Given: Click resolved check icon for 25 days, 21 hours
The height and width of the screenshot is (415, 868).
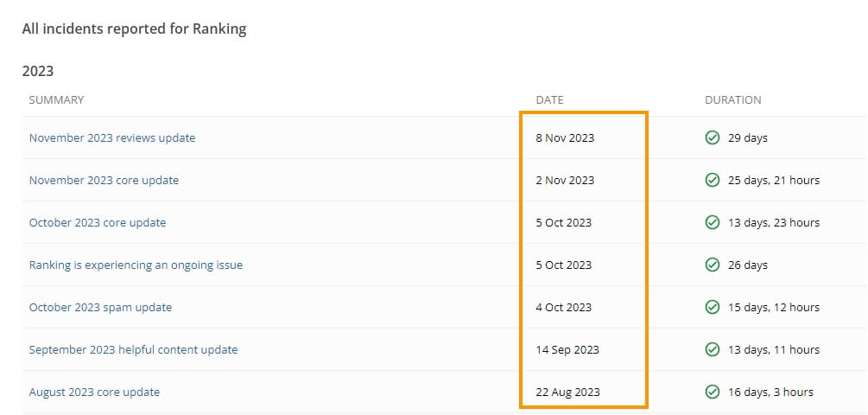Looking at the screenshot, I should [713, 180].
